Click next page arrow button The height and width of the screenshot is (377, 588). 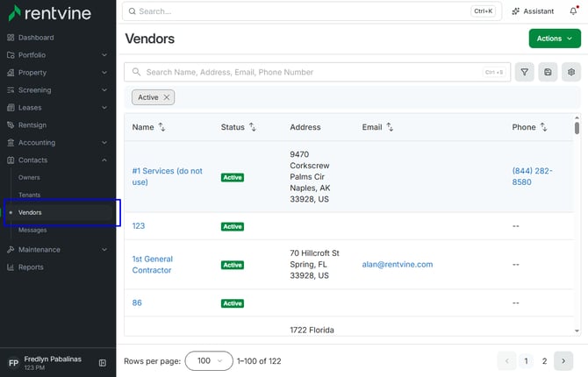click(563, 361)
